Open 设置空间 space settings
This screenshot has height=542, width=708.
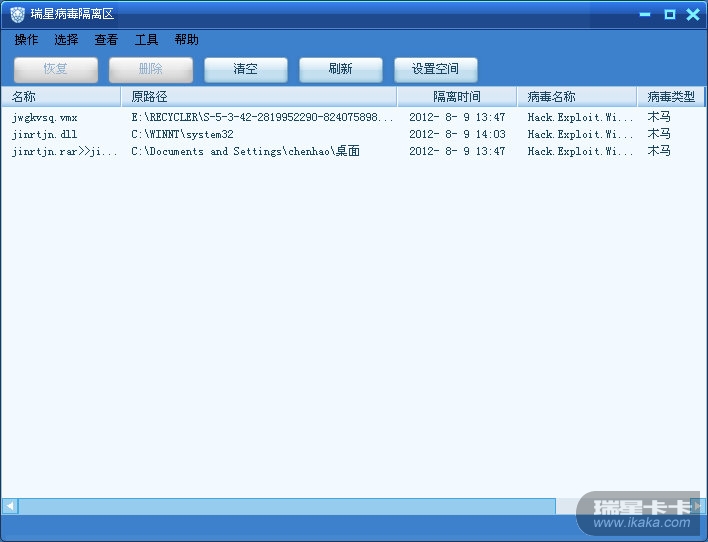point(436,69)
